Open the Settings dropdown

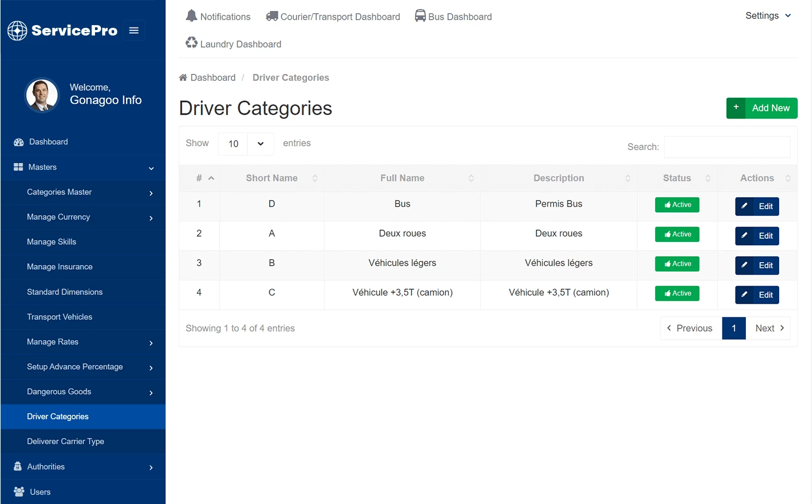767,16
